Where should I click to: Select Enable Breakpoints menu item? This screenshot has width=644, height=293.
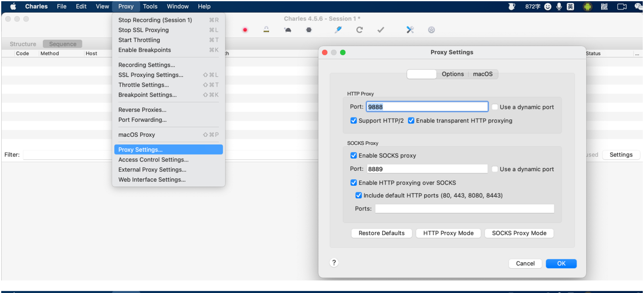coord(168,50)
